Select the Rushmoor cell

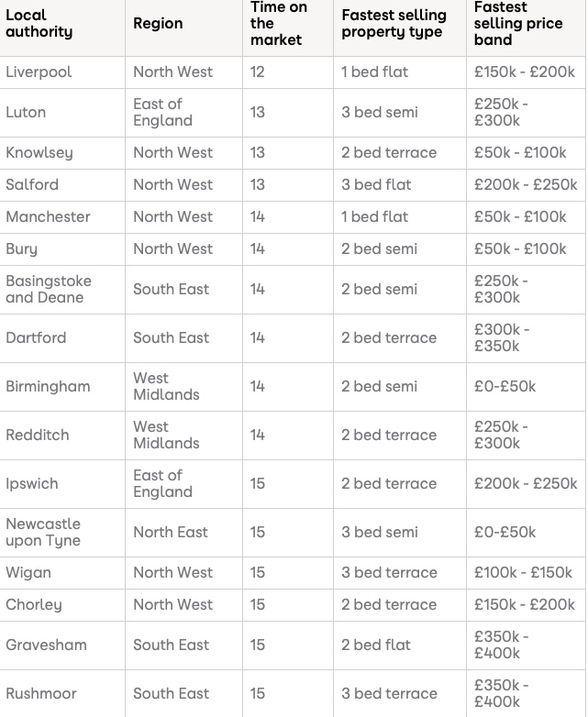click(x=41, y=694)
